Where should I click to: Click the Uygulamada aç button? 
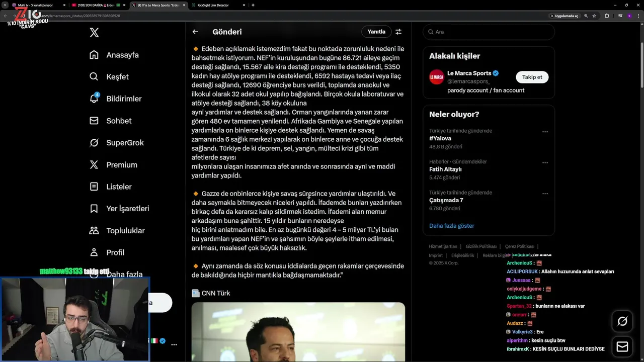click(564, 16)
